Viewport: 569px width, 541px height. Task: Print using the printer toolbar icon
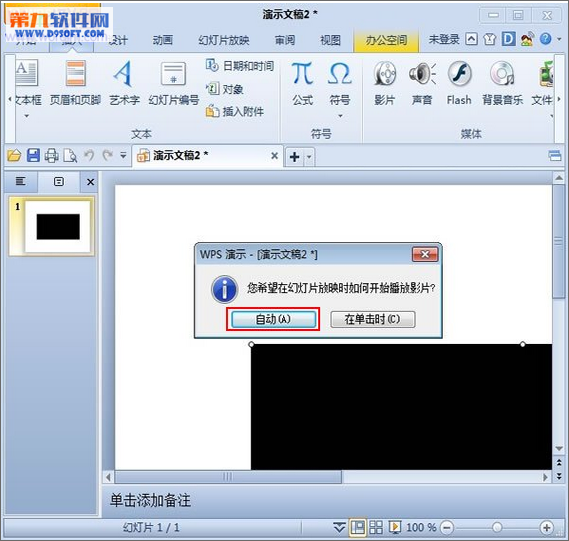pos(52,156)
